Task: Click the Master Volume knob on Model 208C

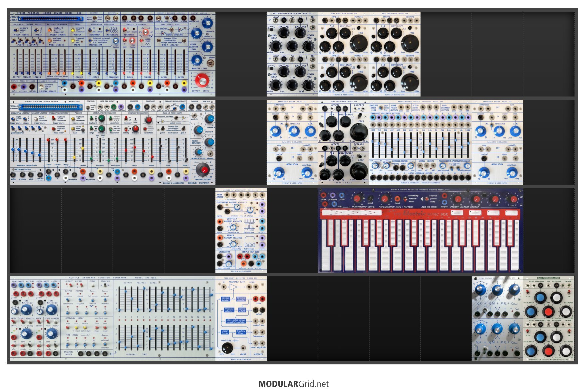Action: 203,170
